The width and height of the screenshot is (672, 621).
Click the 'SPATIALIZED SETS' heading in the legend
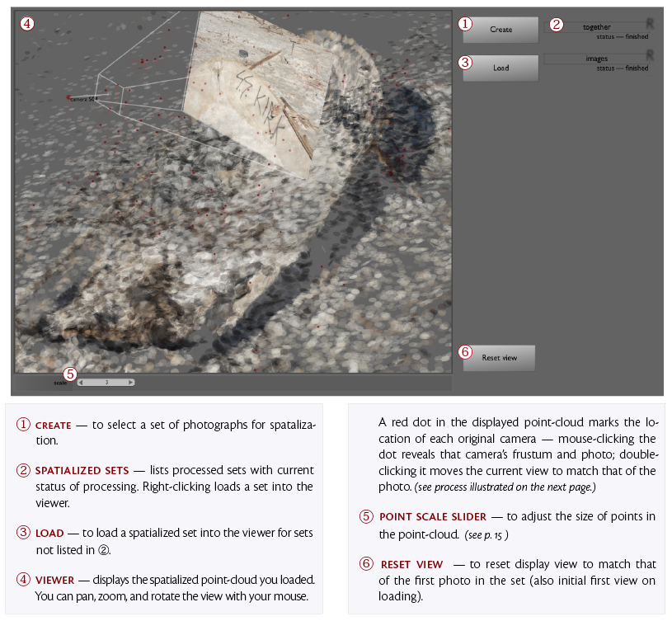coord(82,471)
